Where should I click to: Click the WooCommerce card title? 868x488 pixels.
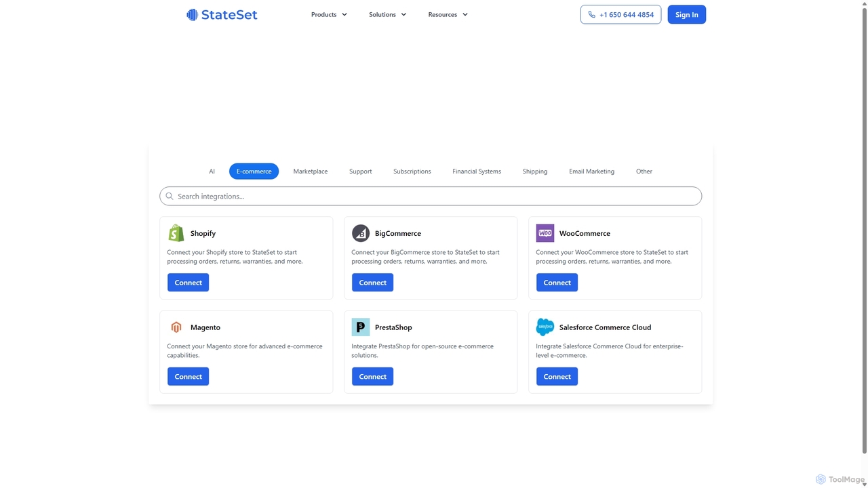pyautogui.click(x=585, y=233)
